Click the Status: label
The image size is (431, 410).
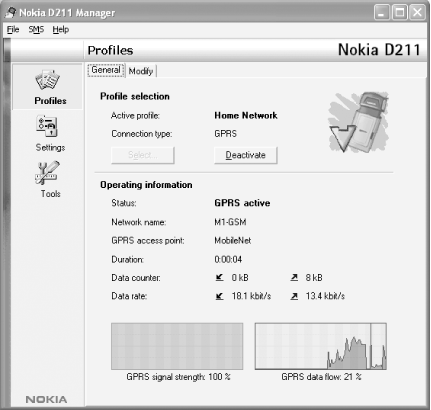[x=124, y=203]
